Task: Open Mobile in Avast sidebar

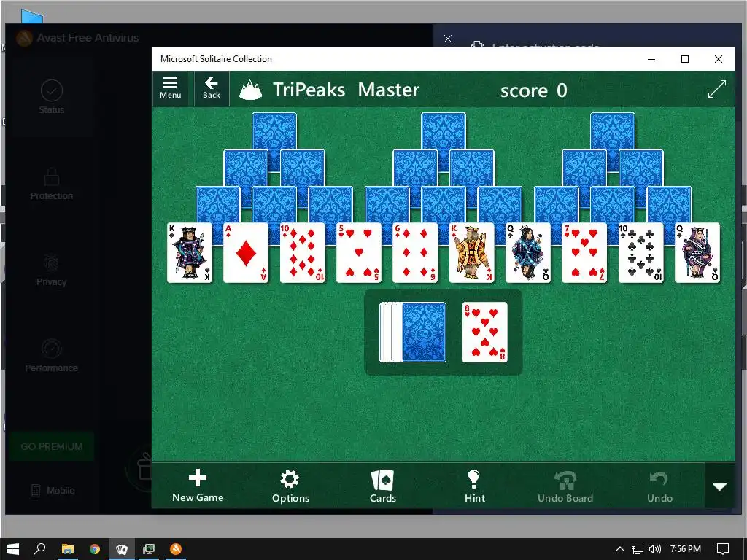Action: (53, 490)
